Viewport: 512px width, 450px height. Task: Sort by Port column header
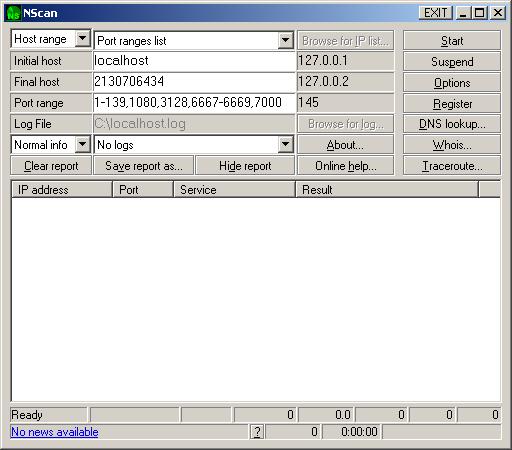(x=143, y=190)
